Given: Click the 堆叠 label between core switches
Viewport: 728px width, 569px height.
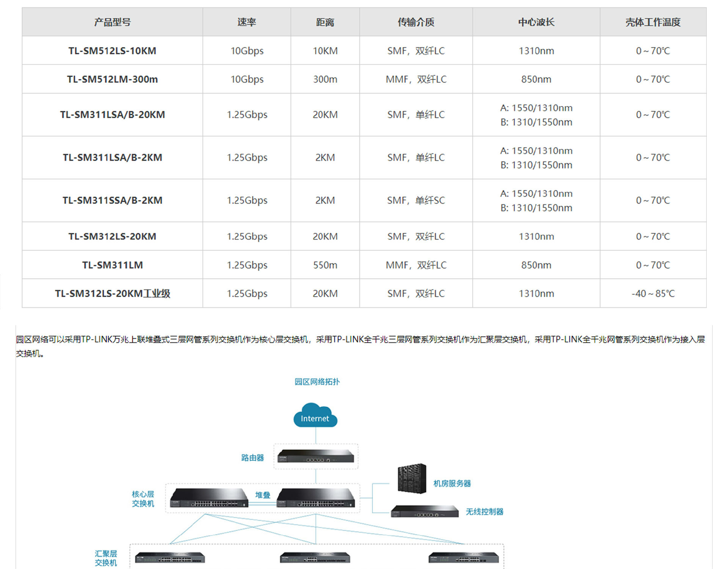Looking at the screenshot, I should [x=263, y=495].
